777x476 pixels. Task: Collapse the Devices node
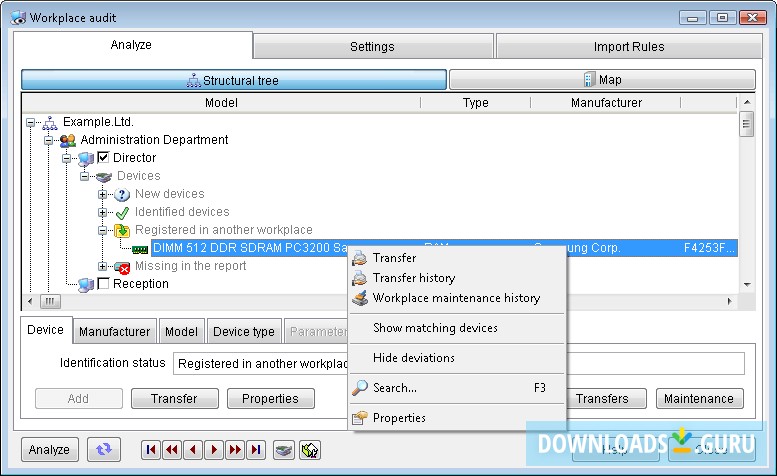pyautogui.click(x=85, y=176)
